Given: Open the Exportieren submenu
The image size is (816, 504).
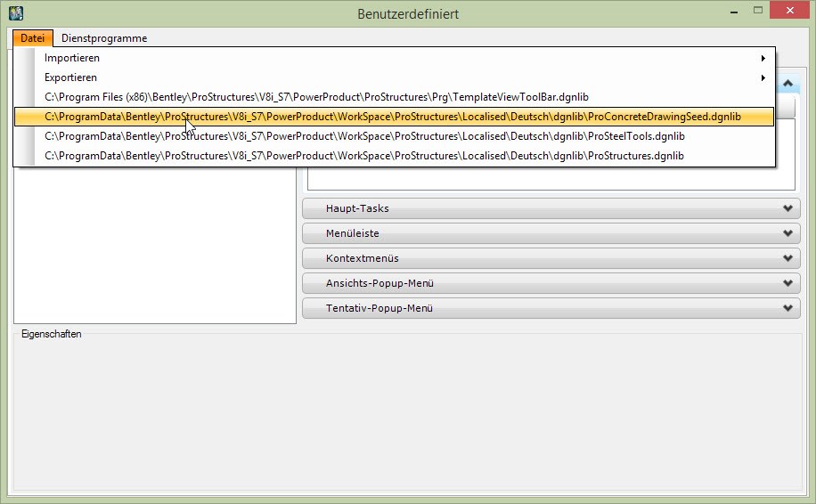Looking at the screenshot, I should point(394,77).
